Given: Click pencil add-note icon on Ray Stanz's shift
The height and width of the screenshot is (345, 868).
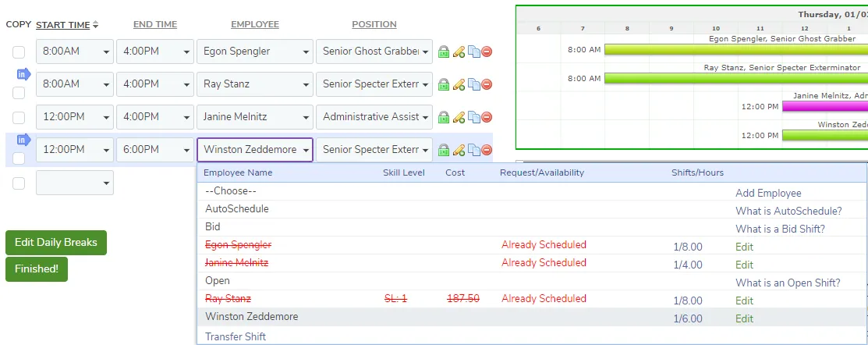Looking at the screenshot, I should [459, 85].
